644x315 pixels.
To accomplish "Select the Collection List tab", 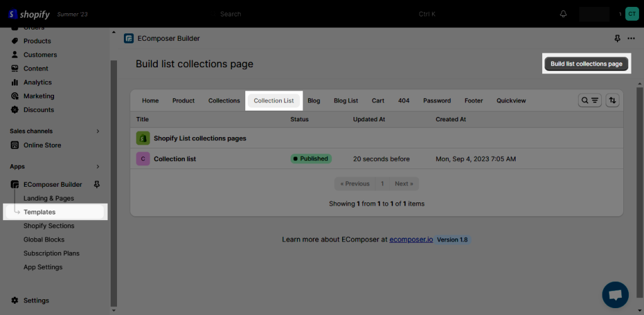I will [x=274, y=101].
